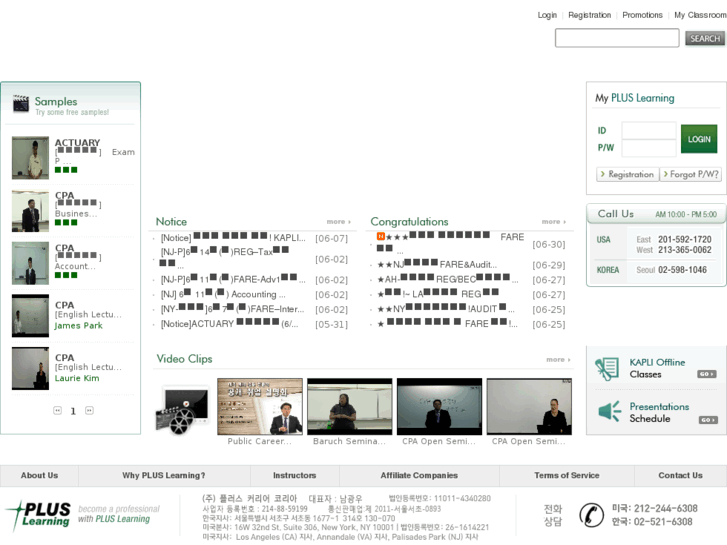The image size is (727, 545).
Task: Open the film reel Video Clips icon
Action: pyautogui.click(x=182, y=410)
